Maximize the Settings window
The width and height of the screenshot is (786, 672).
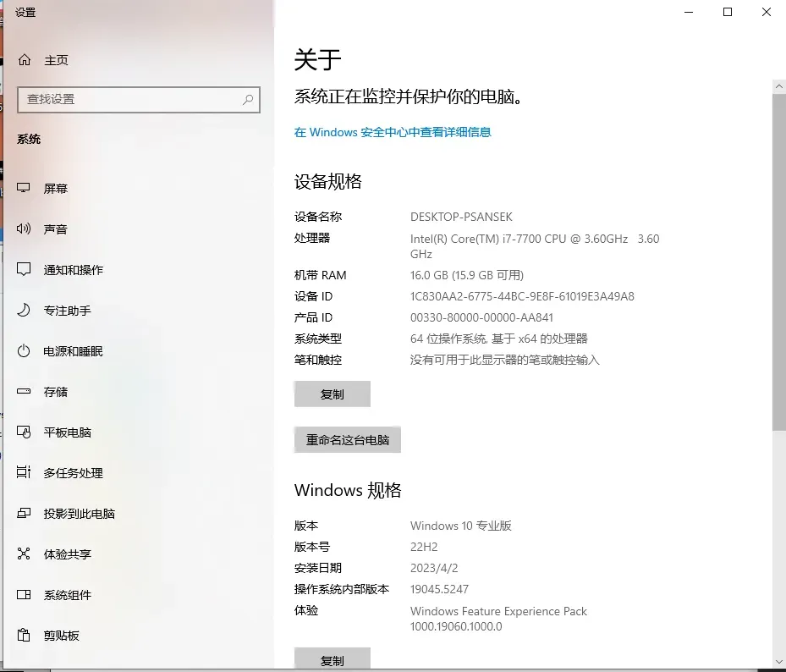728,12
